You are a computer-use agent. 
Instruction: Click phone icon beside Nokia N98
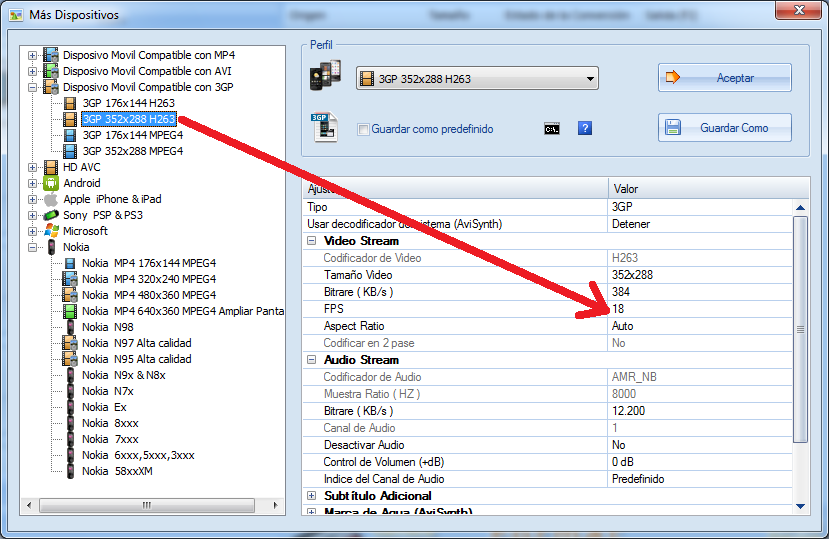70,327
